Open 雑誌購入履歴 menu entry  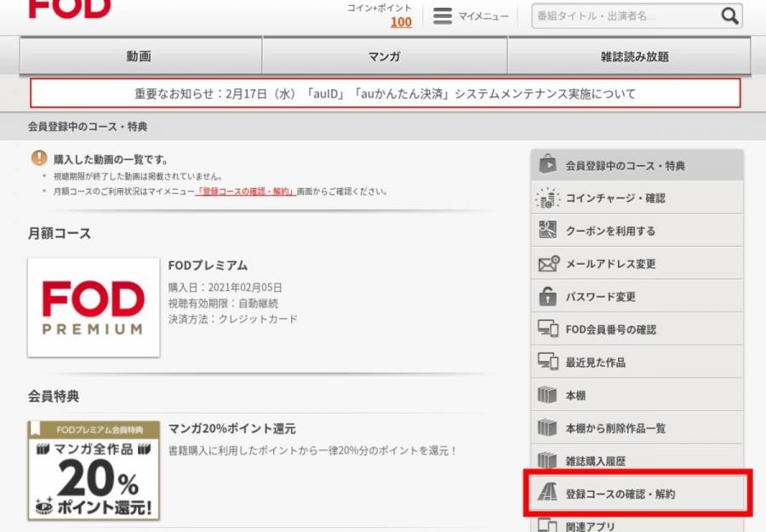pyautogui.click(x=637, y=460)
